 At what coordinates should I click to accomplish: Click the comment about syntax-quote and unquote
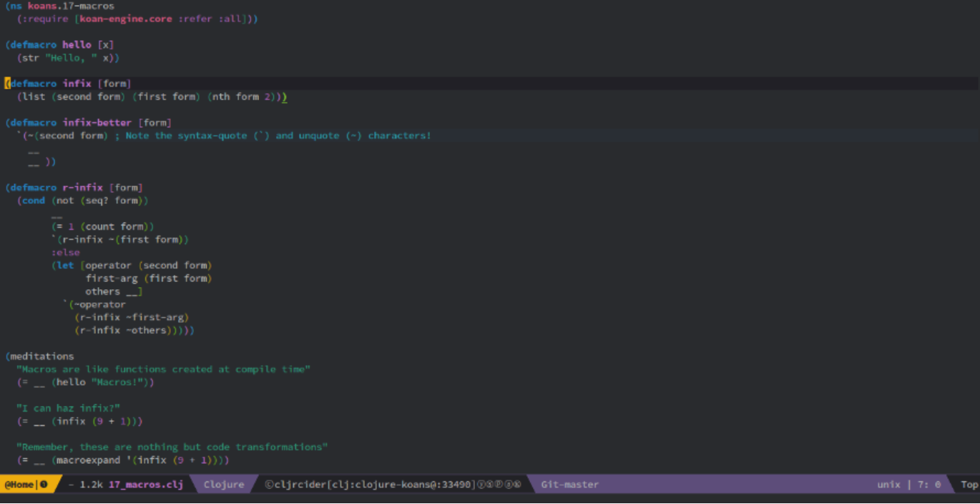[273, 135]
